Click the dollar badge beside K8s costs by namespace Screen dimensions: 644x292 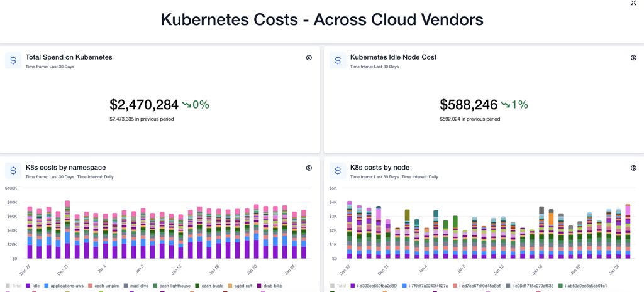point(13,171)
